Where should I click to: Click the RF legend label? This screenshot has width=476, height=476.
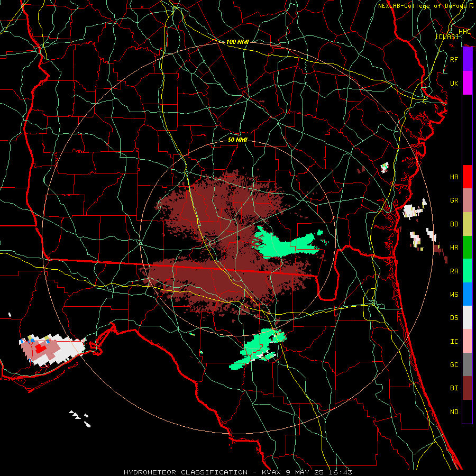[x=454, y=59]
